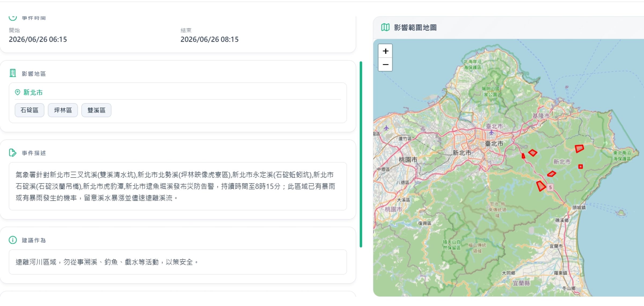Click the 新北市 city heading
The width and height of the screenshot is (644, 306).
(x=33, y=92)
